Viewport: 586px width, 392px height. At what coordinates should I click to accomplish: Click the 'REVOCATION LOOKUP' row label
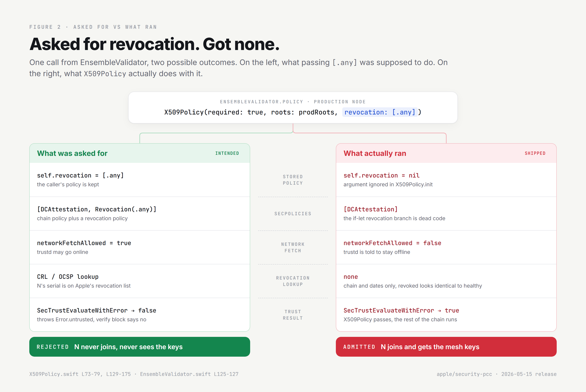coord(293,281)
